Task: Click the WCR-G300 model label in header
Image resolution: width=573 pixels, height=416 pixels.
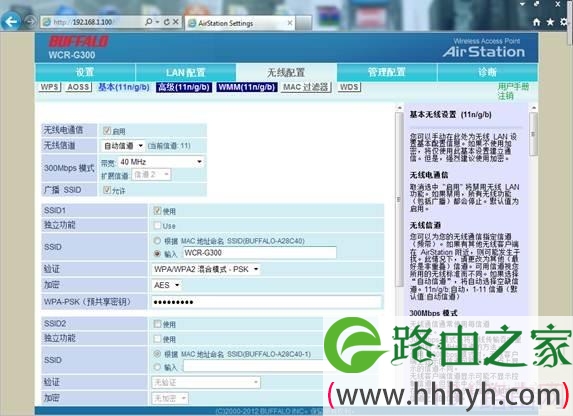Action: click(72, 55)
